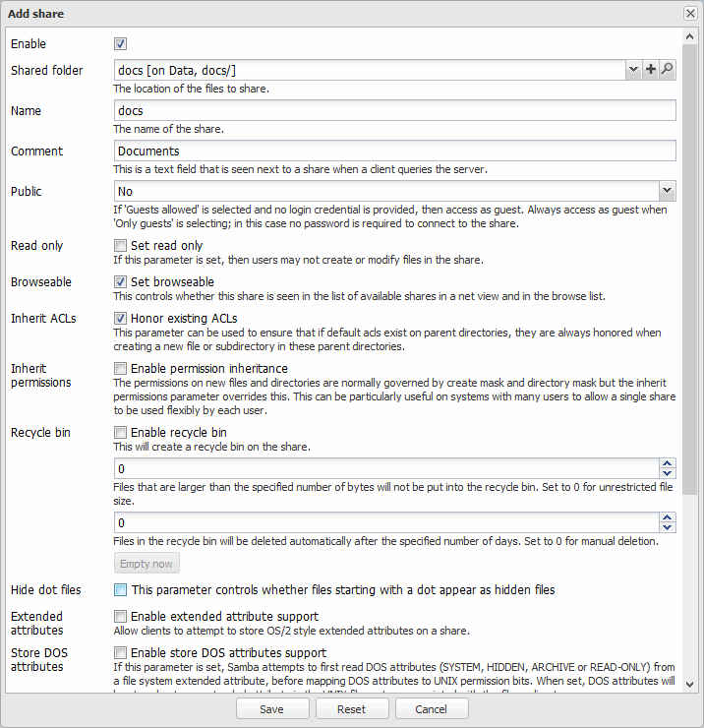Increase recycle bin max file size value
The height and width of the screenshot is (728, 704).
(x=668, y=463)
